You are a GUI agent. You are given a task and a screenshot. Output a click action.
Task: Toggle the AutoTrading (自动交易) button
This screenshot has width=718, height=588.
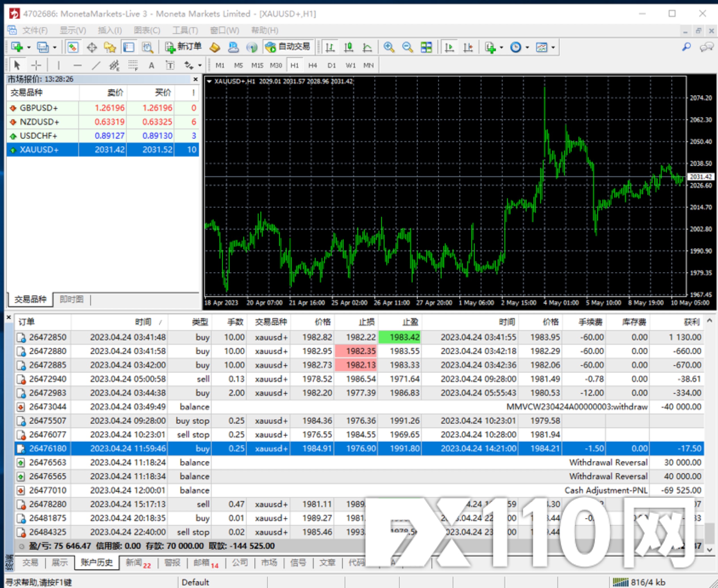288,47
